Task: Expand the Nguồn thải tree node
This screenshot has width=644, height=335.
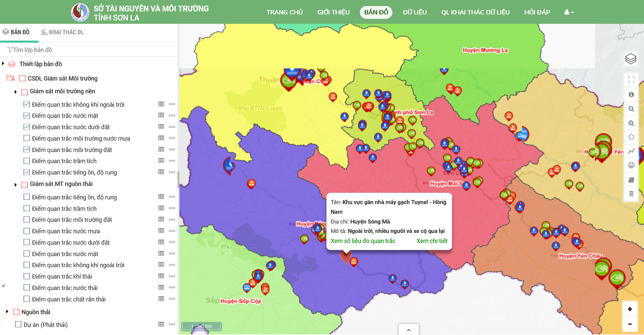Action: [7, 312]
